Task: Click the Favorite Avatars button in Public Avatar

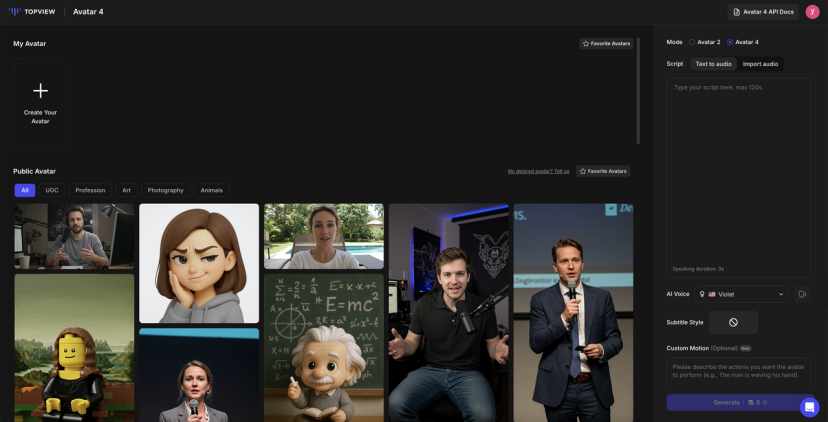Action: click(x=603, y=171)
